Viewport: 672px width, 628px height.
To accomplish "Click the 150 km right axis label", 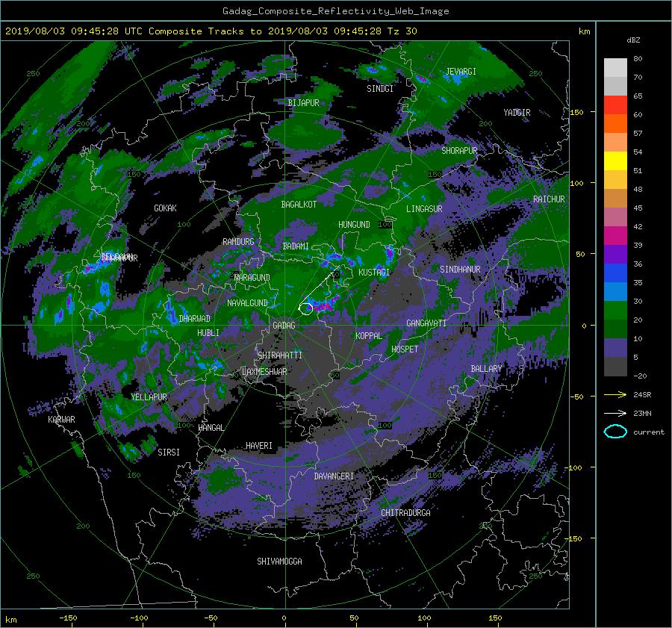I will tap(577, 112).
